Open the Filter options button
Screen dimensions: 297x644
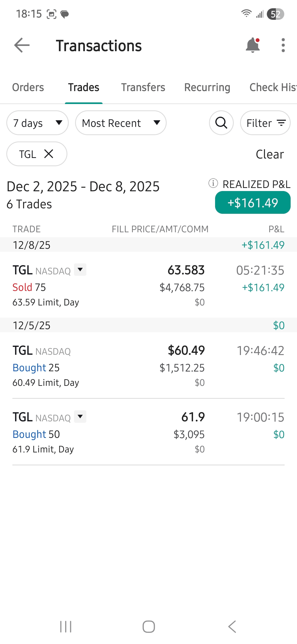(265, 123)
